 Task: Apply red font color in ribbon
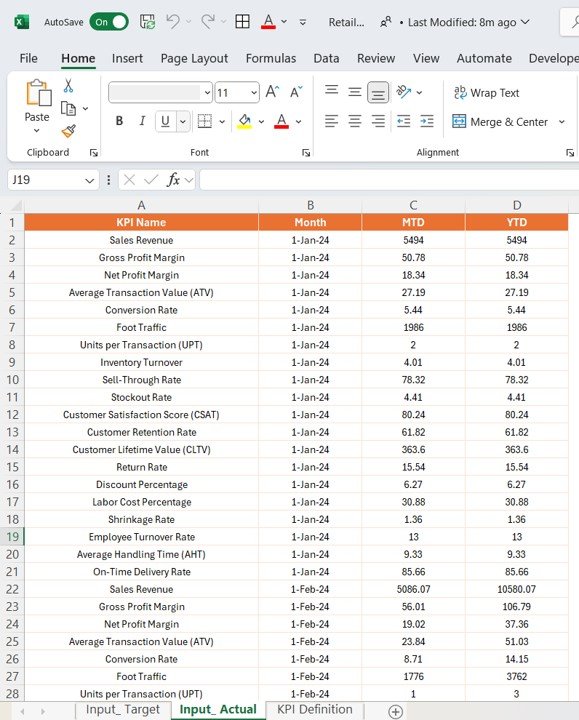pos(281,122)
